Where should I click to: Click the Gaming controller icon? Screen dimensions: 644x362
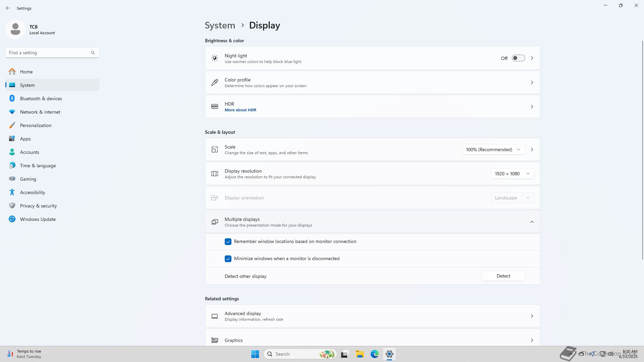pyautogui.click(x=12, y=179)
